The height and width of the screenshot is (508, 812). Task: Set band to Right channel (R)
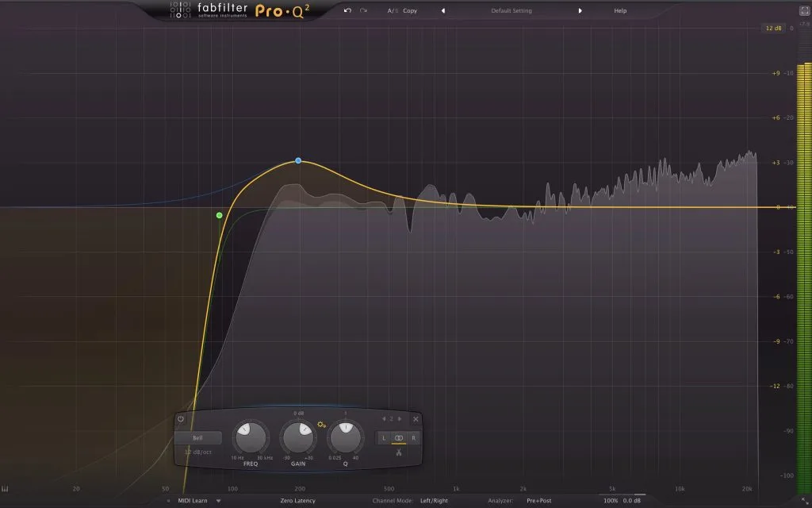coord(413,438)
